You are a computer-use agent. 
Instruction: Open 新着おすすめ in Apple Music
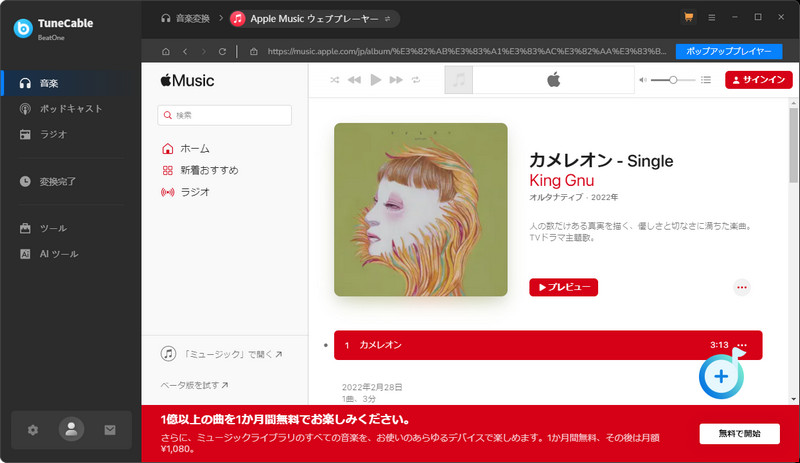click(x=200, y=170)
